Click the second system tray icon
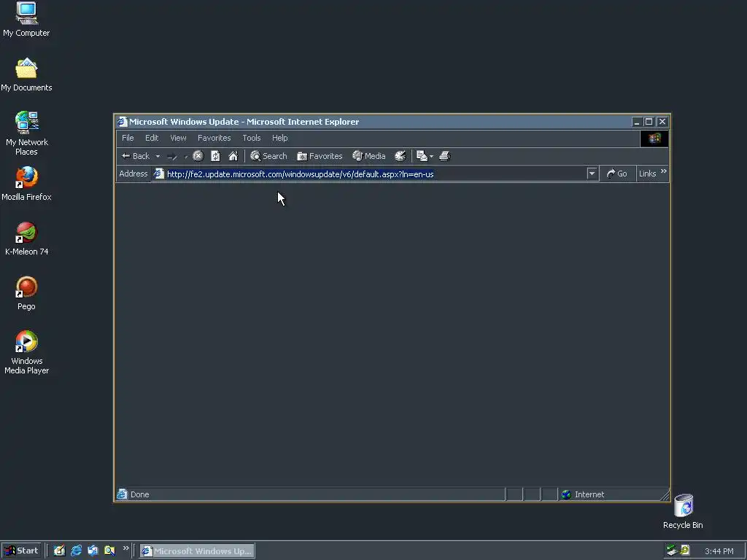 pos(685,551)
